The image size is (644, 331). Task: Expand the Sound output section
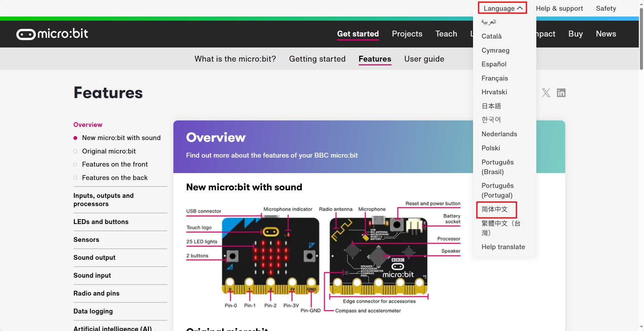(94, 257)
